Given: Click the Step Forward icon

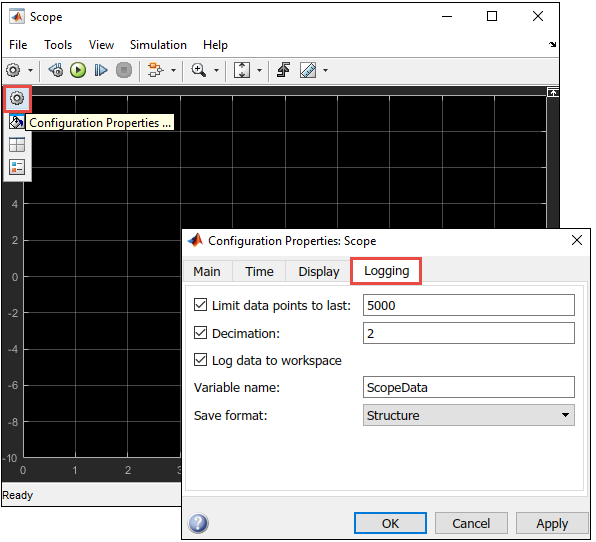Looking at the screenshot, I should click(x=101, y=70).
